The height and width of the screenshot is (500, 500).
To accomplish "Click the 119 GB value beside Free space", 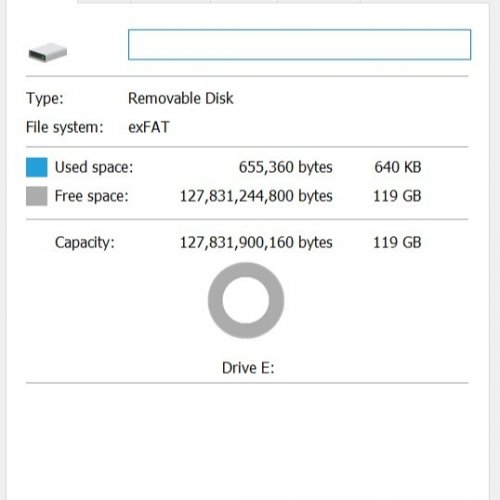I will pyautogui.click(x=397, y=196).
